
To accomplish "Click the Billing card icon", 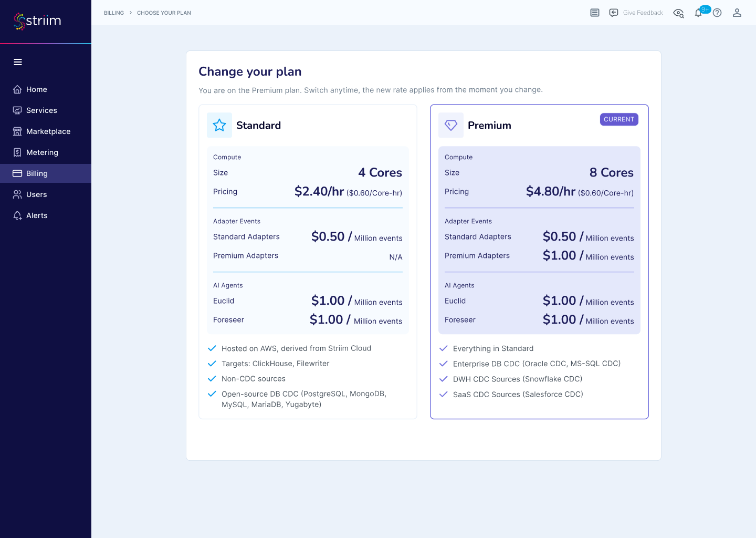I will point(17,173).
